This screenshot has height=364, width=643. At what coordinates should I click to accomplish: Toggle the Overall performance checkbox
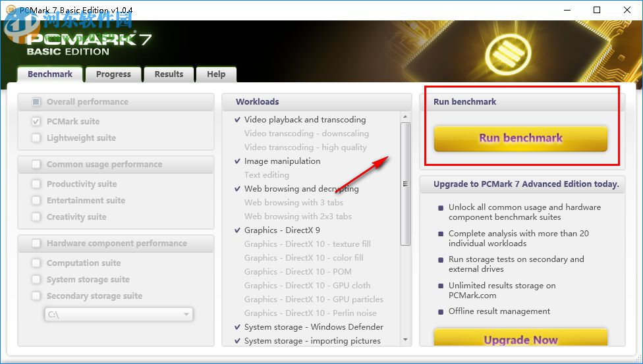[36, 101]
